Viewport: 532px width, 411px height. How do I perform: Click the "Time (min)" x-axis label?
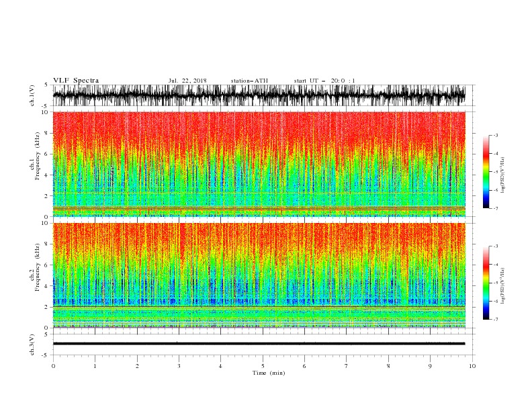(x=269, y=373)
